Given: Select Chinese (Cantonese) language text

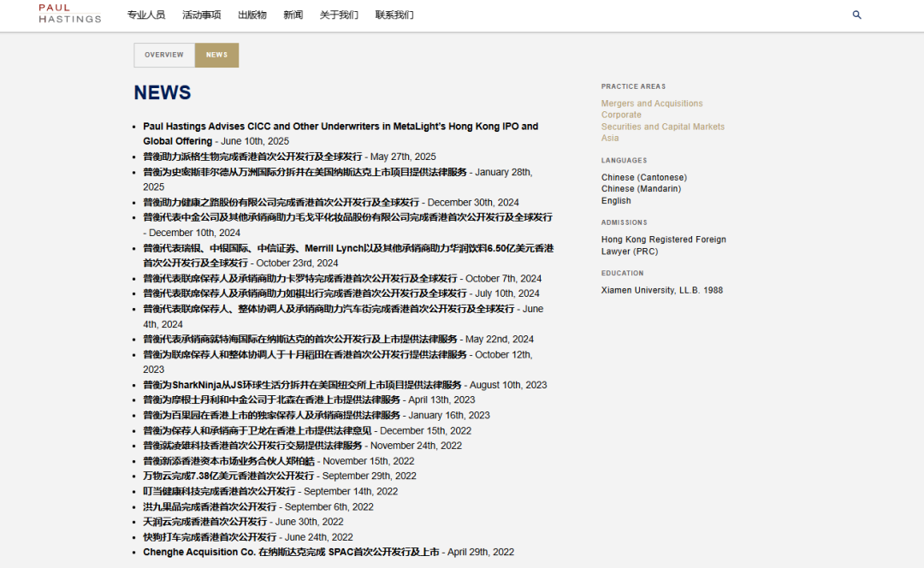Looking at the screenshot, I should [644, 177].
